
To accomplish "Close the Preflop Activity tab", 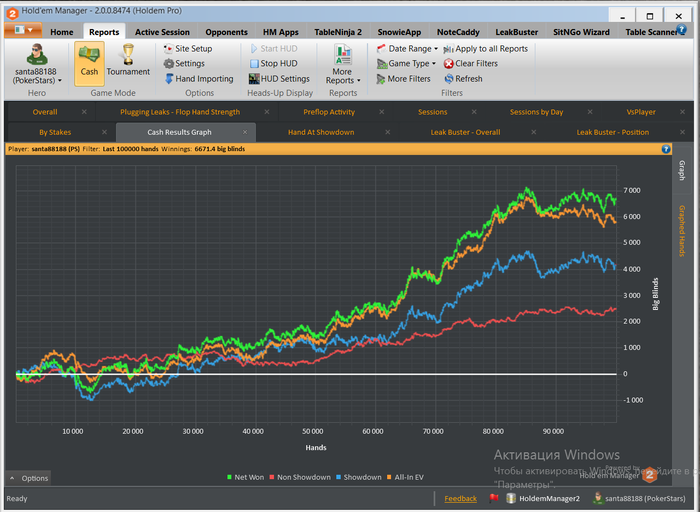I will click(382, 112).
